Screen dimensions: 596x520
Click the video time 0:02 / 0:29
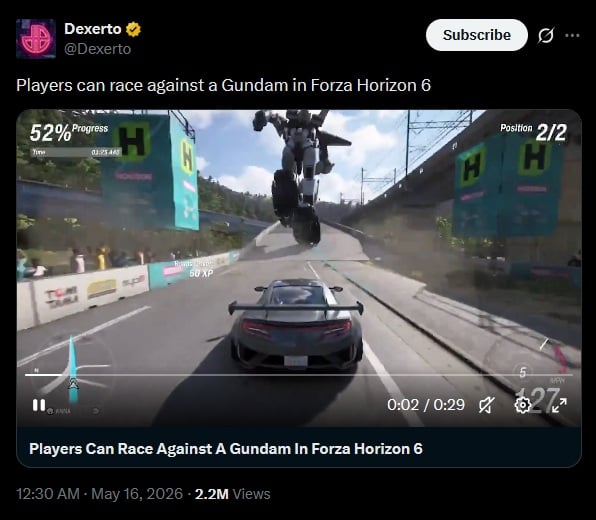[x=426, y=405]
